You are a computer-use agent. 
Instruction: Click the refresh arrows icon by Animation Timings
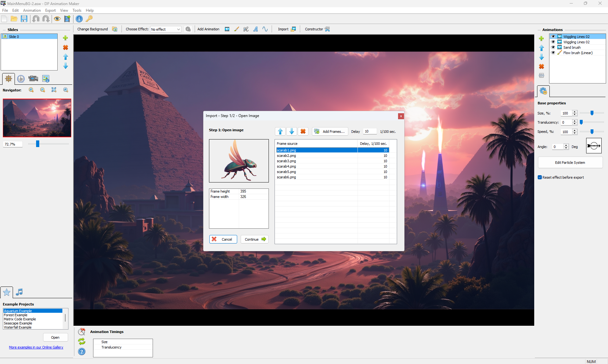click(x=82, y=342)
